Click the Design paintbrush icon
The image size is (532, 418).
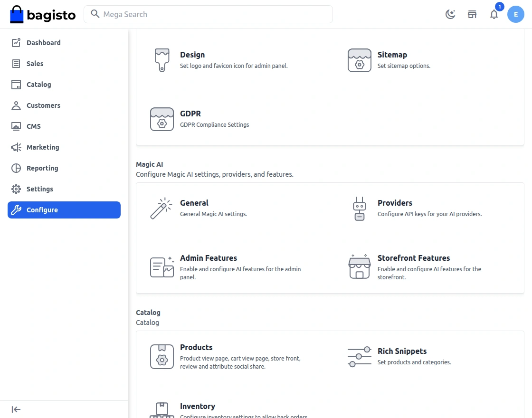[x=161, y=60]
